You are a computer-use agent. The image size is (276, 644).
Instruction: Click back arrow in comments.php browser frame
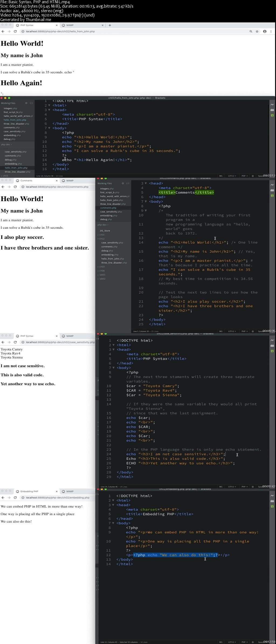coord(3,187)
